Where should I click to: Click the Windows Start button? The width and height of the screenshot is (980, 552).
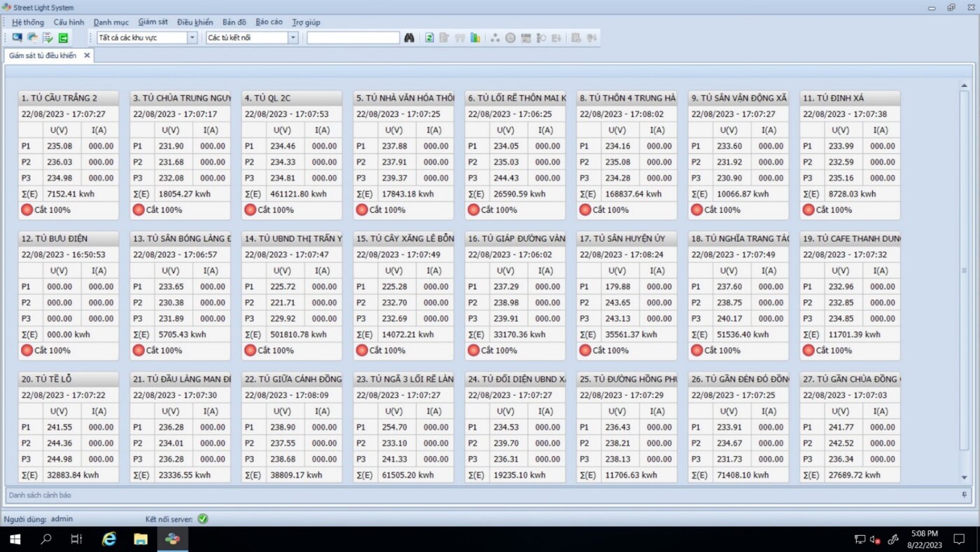(x=15, y=539)
